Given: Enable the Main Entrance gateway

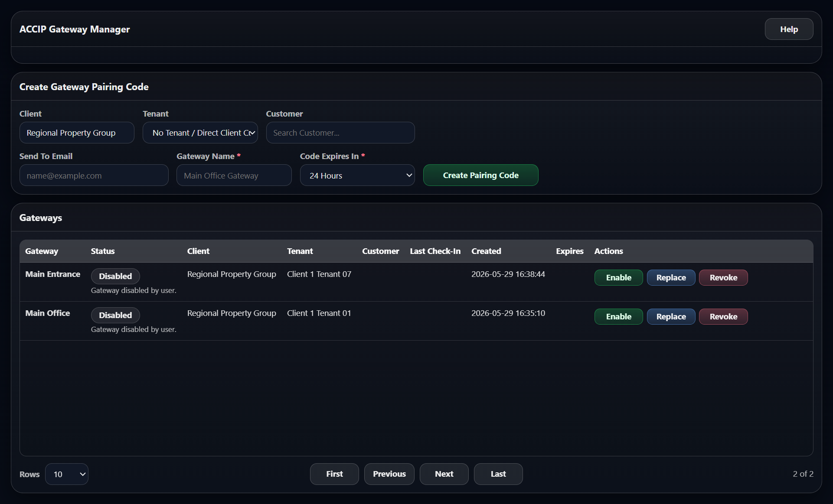Looking at the screenshot, I should coord(619,277).
